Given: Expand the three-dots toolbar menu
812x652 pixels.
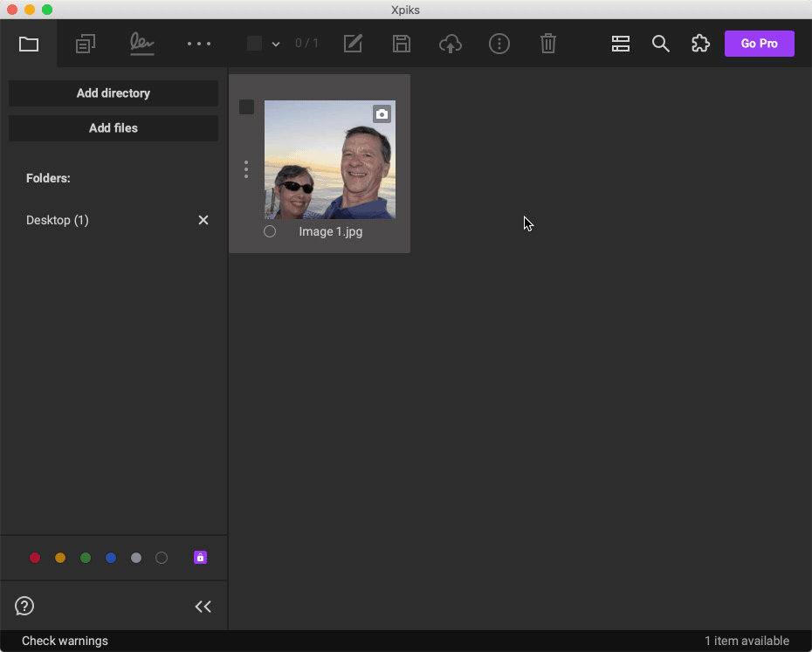Looking at the screenshot, I should tap(198, 44).
